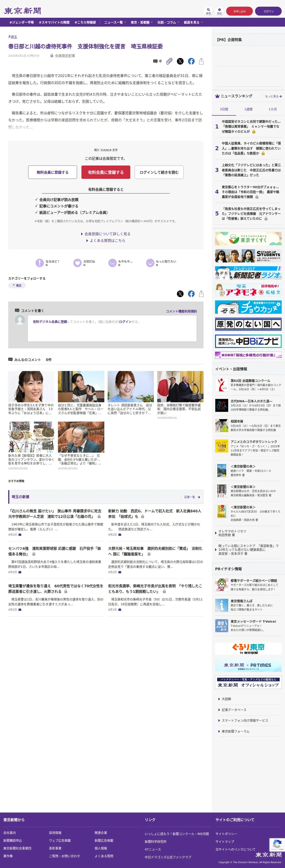The height and width of the screenshot is (868, 285).
Task: Open the 大図解 sidebar link
Action: pos(226,699)
